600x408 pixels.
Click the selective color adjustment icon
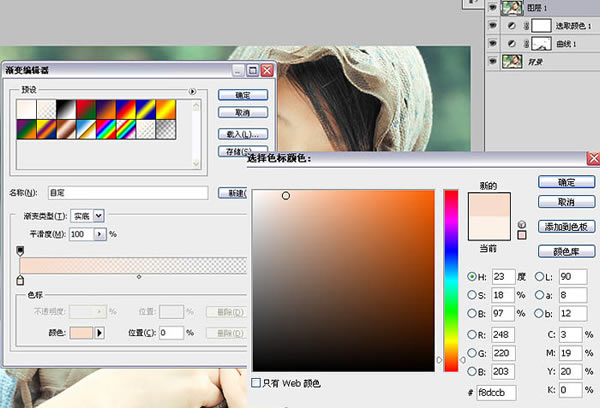[x=512, y=26]
